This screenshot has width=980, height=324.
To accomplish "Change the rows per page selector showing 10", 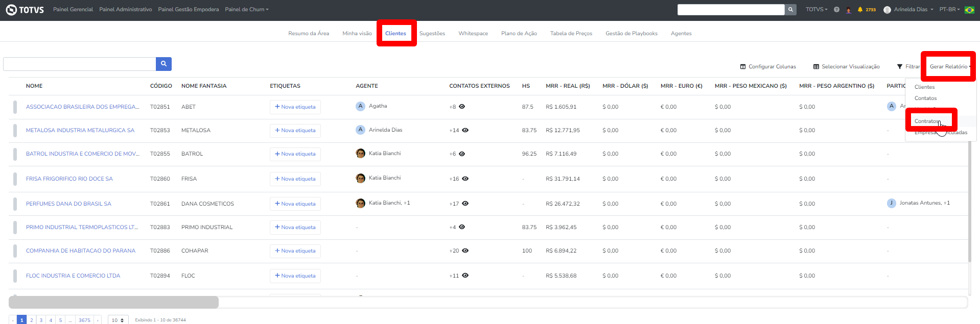I will click(x=118, y=320).
